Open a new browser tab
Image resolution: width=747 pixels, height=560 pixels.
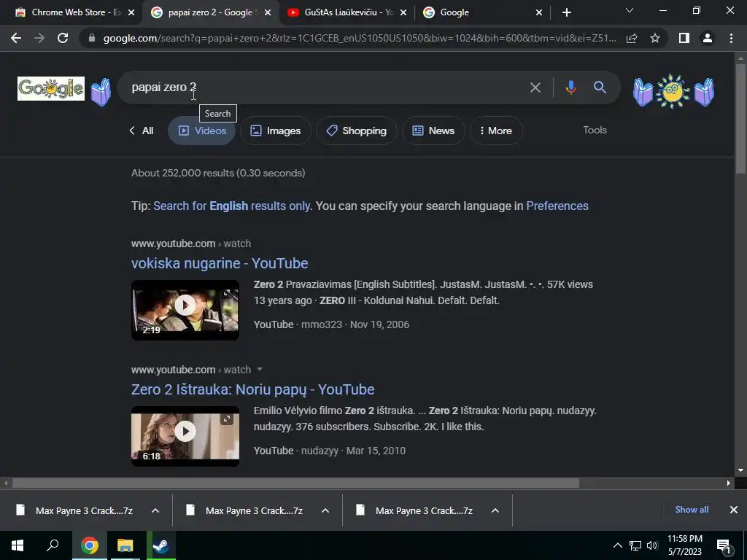[x=566, y=13]
